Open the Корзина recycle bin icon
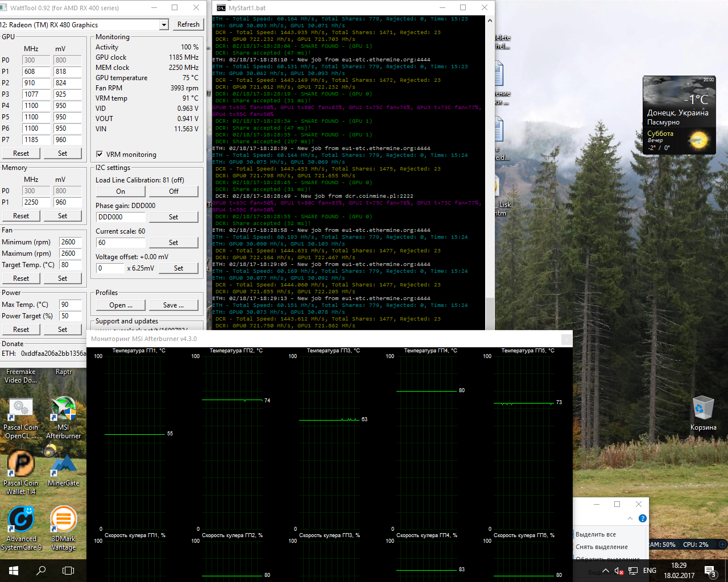 (x=704, y=414)
